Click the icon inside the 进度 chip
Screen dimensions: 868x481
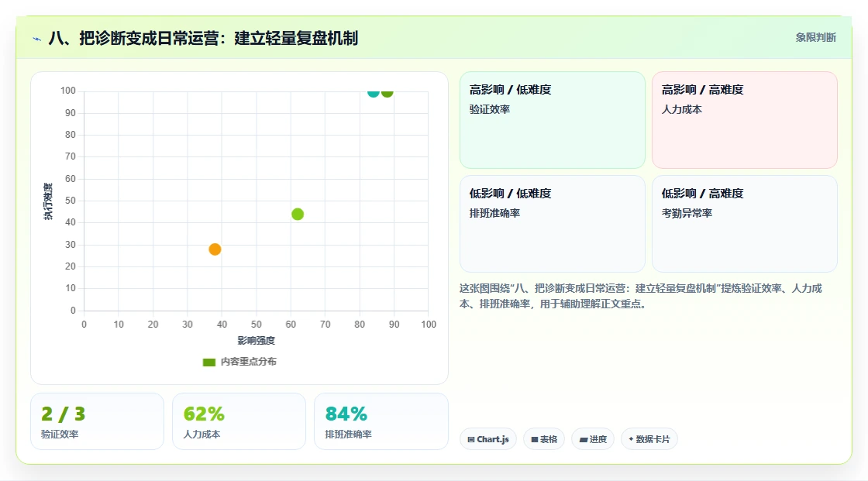point(584,440)
